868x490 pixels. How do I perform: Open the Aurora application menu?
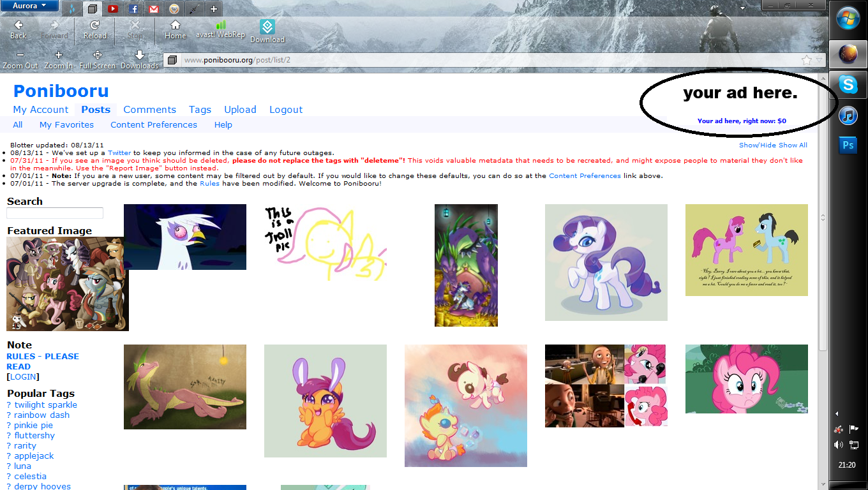tap(29, 6)
